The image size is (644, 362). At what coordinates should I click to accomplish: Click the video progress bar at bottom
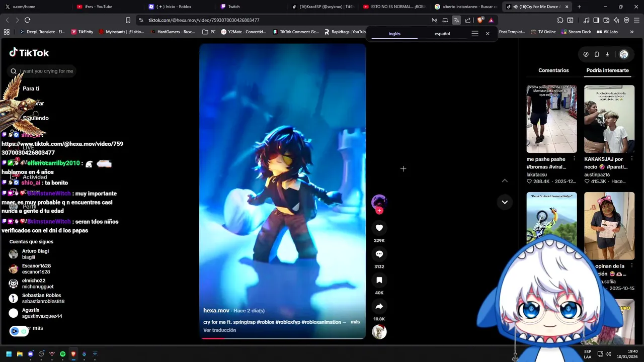point(282,338)
